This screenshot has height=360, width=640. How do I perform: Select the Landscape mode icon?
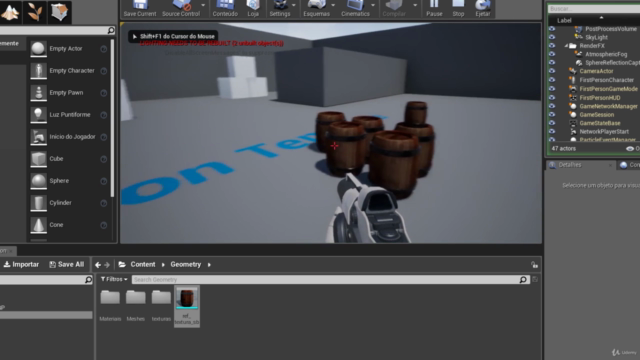click(x=10, y=12)
